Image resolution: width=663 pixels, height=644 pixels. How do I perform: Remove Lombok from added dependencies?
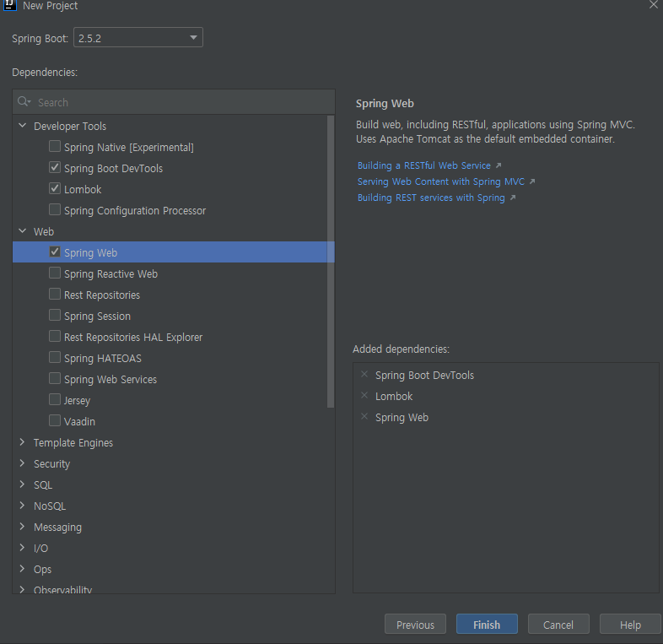pos(364,396)
